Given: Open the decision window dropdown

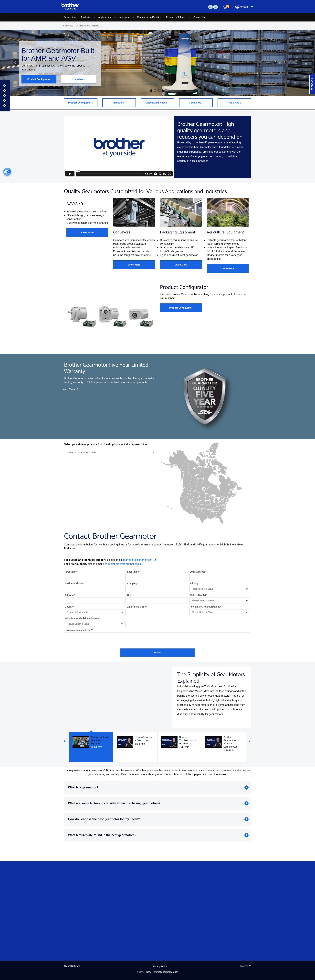Looking at the screenshot, I should click(95, 624).
